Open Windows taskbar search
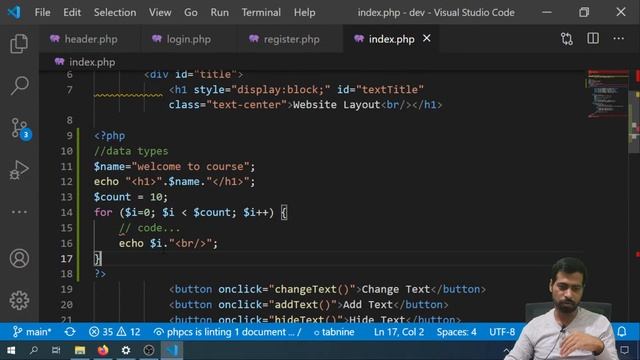This screenshot has width=640, height=360. click(x=34, y=350)
